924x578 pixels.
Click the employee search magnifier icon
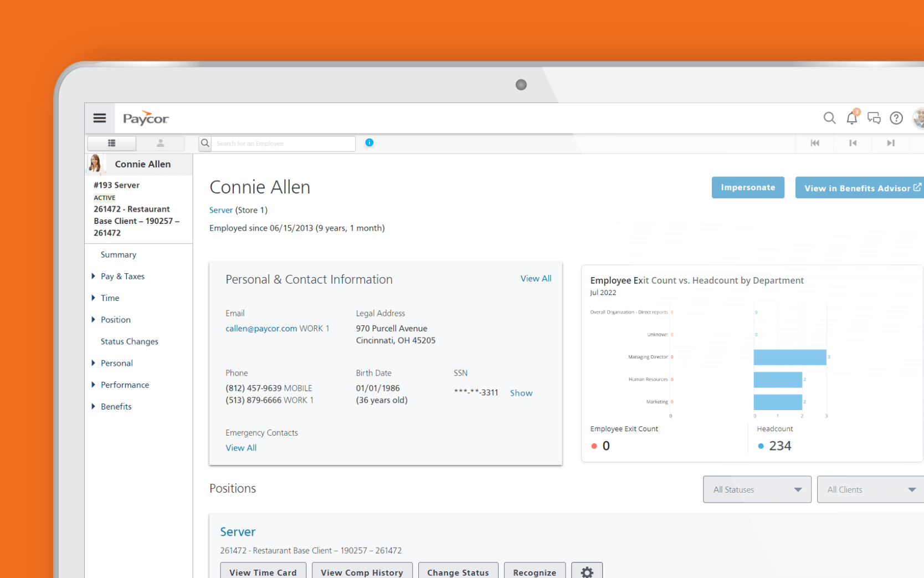pyautogui.click(x=205, y=143)
